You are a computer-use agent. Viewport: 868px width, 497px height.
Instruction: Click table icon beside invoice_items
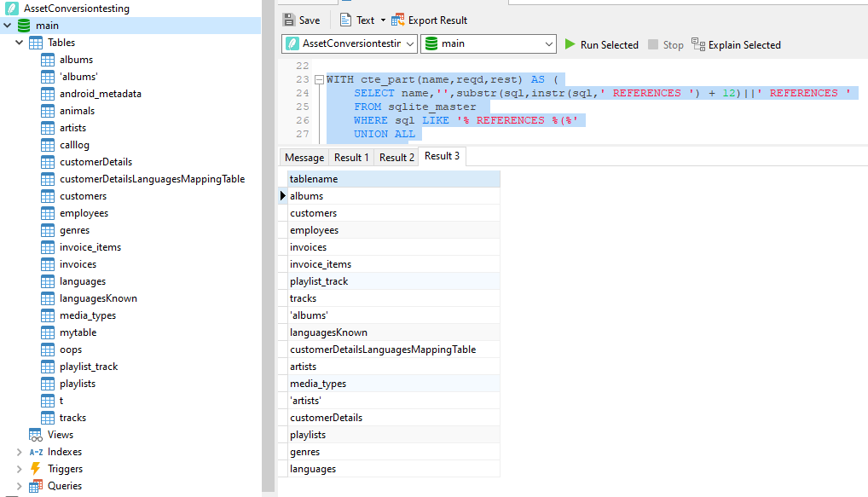point(48,247)
